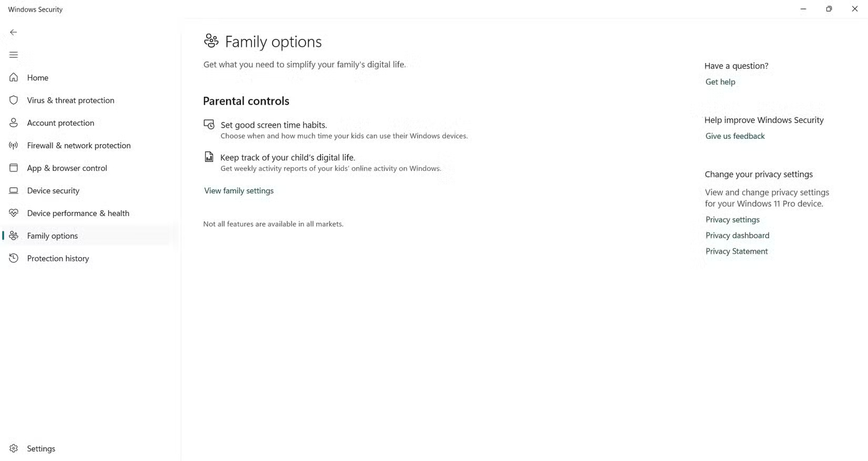Click Get help under Have a question
This screenshot has height=461, width=868.
point(720,81)
